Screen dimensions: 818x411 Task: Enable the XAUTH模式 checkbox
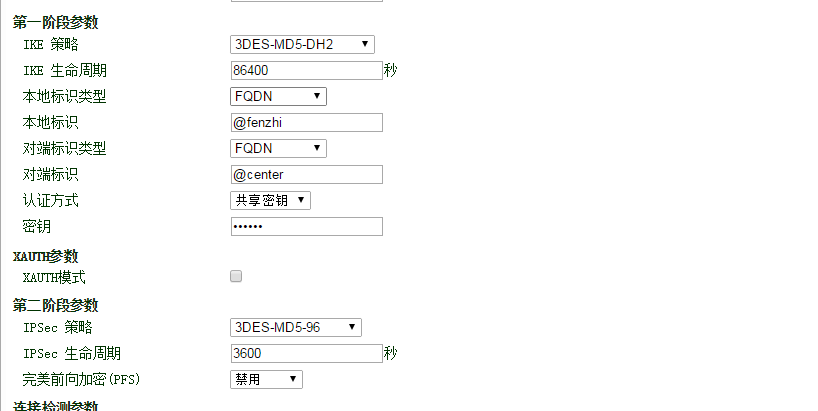236,277
